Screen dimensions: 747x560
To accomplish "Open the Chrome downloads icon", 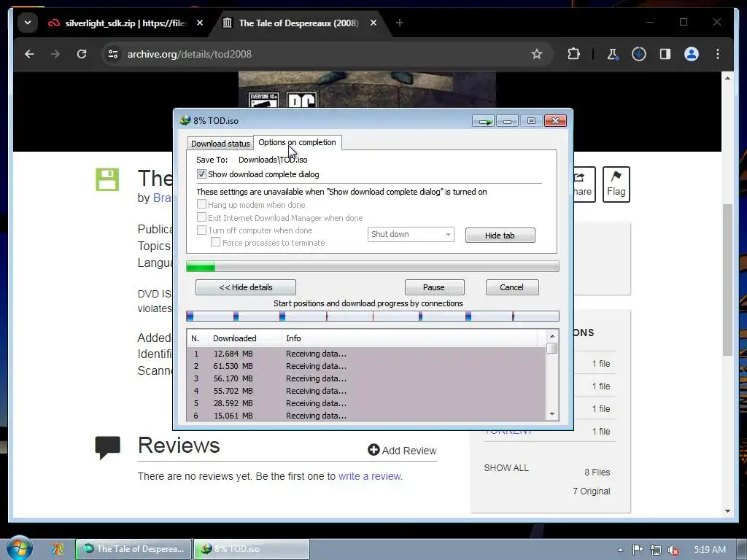I will click(x=639, y=54).
